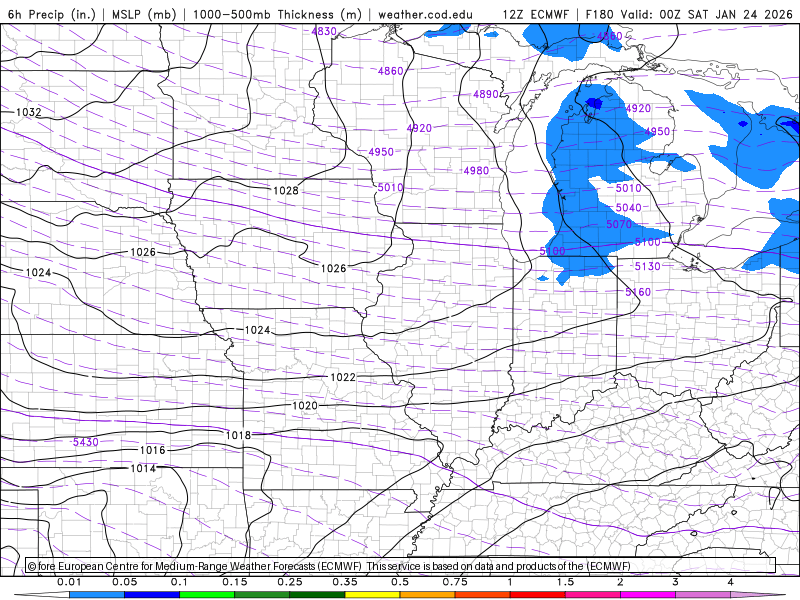Click the 1.5 legend value

click(x=565, y=582)
